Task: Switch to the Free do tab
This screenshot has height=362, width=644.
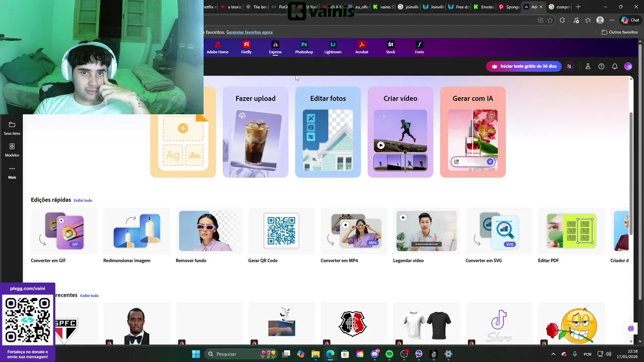Action: (x=459, y=7)
